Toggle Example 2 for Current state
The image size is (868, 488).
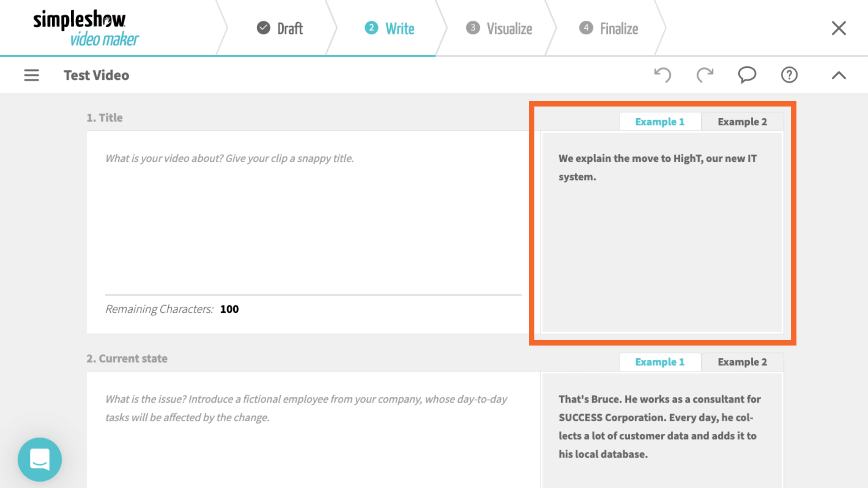742,362
